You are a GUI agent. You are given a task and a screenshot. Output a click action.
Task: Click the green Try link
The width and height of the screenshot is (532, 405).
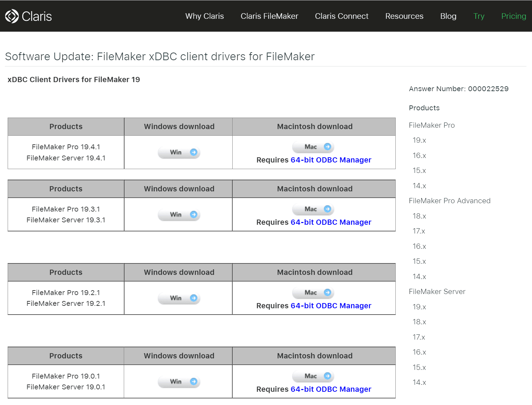click(479, 16)
